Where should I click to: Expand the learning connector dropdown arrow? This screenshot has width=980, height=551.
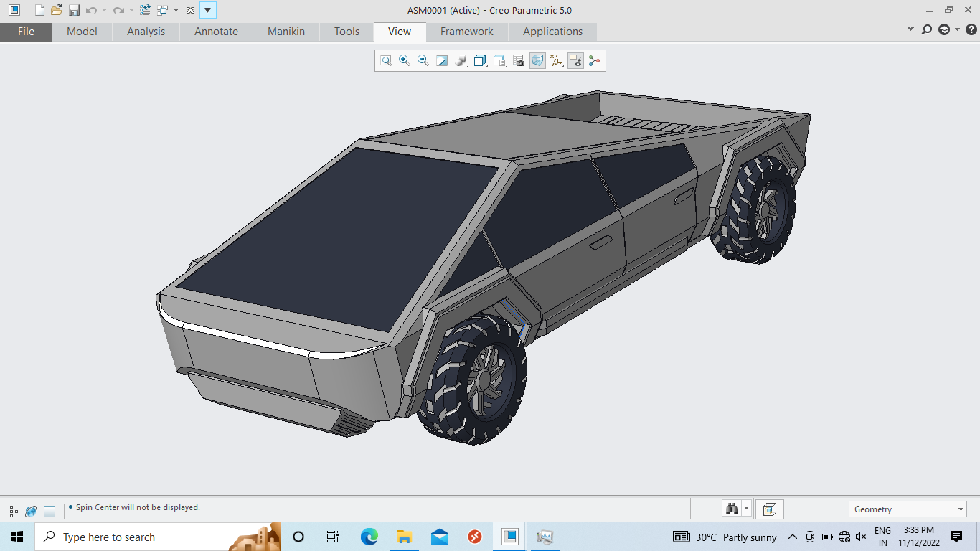pyautogui.click(x=958, y=30)
